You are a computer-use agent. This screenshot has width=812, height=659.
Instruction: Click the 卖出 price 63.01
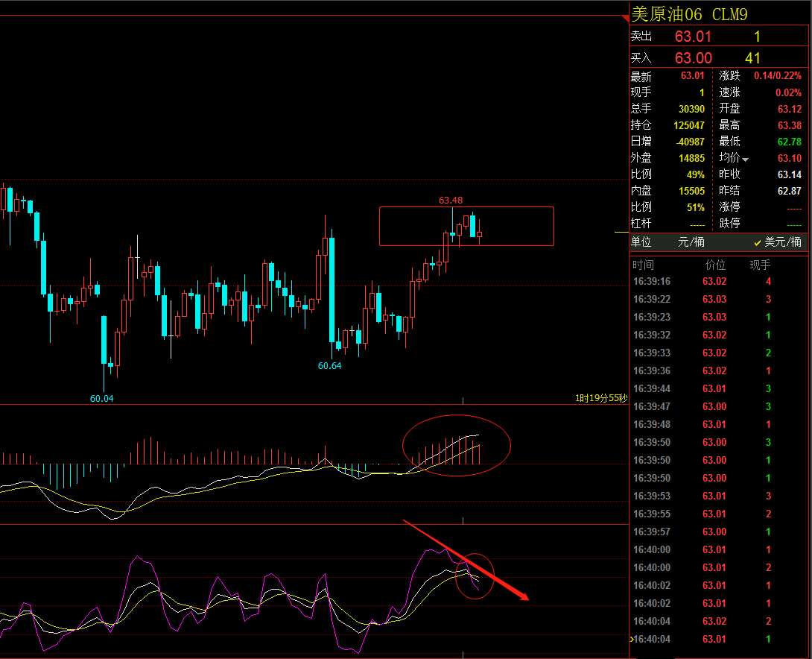point(693,37)
